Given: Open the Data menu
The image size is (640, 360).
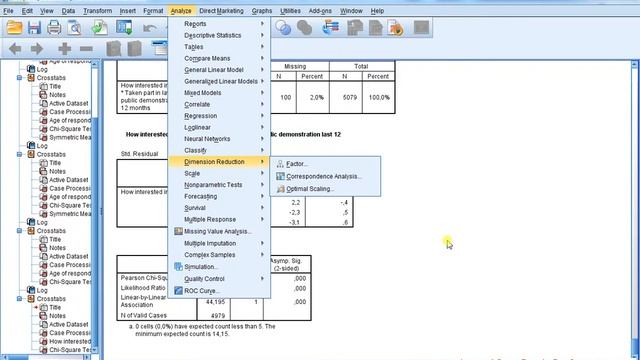Looking at the screenshot, I should (x=68, y=11).
